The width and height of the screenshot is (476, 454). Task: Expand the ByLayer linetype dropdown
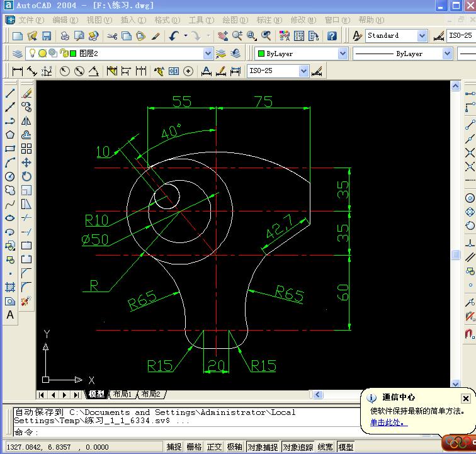click(447, 54)
